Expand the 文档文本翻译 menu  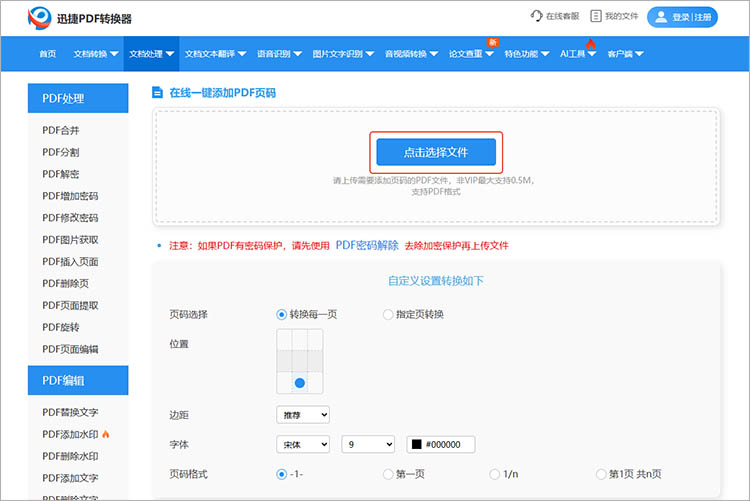[x=215, y=54]
